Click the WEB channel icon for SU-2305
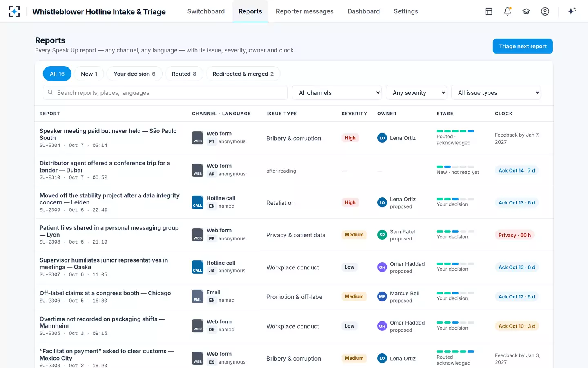This screenshot has height=368, width=588. 198,326
